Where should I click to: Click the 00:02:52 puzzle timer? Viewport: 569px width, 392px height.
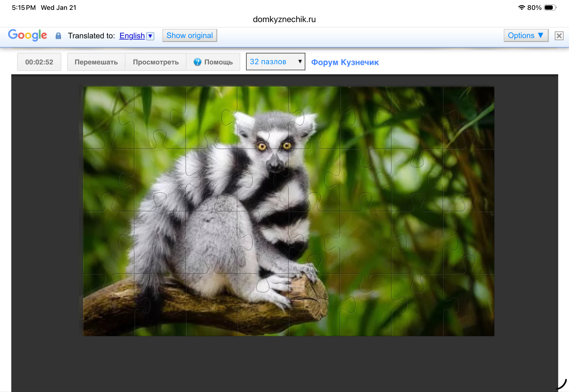39,62
